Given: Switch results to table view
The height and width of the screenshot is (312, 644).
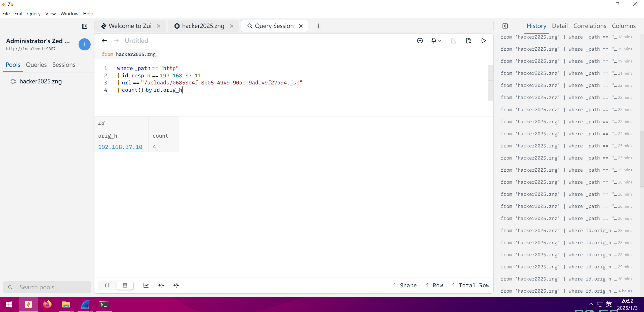Looking at the screenshot, I should [125, 285].
